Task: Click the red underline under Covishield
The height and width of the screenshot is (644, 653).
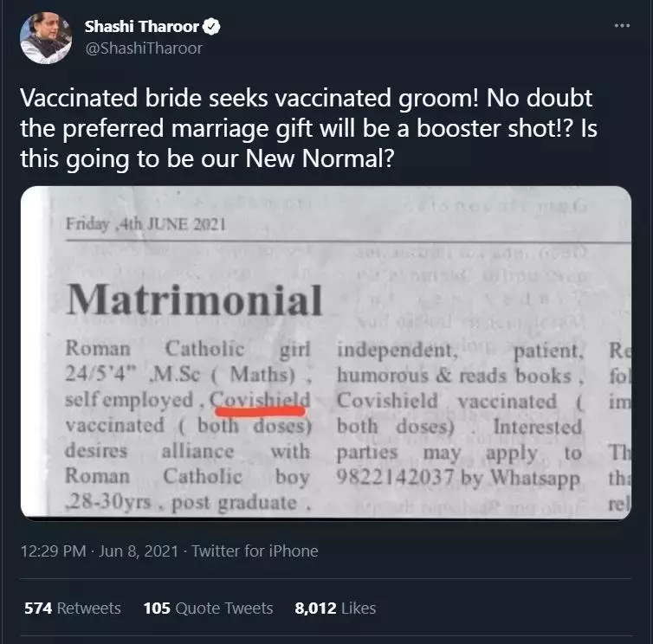Action: pyautogui.click(x=260, y=411)
